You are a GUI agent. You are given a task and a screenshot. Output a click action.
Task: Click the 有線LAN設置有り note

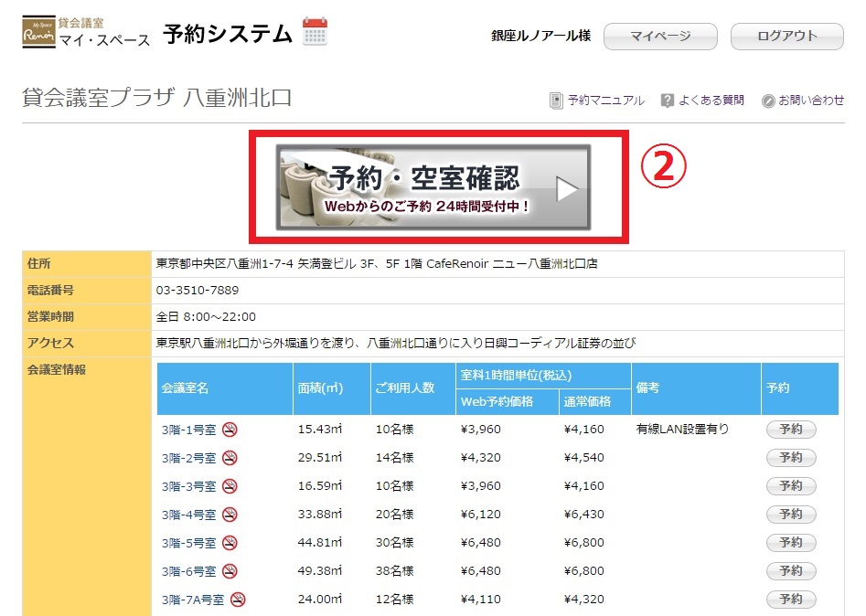pos(682,429)
